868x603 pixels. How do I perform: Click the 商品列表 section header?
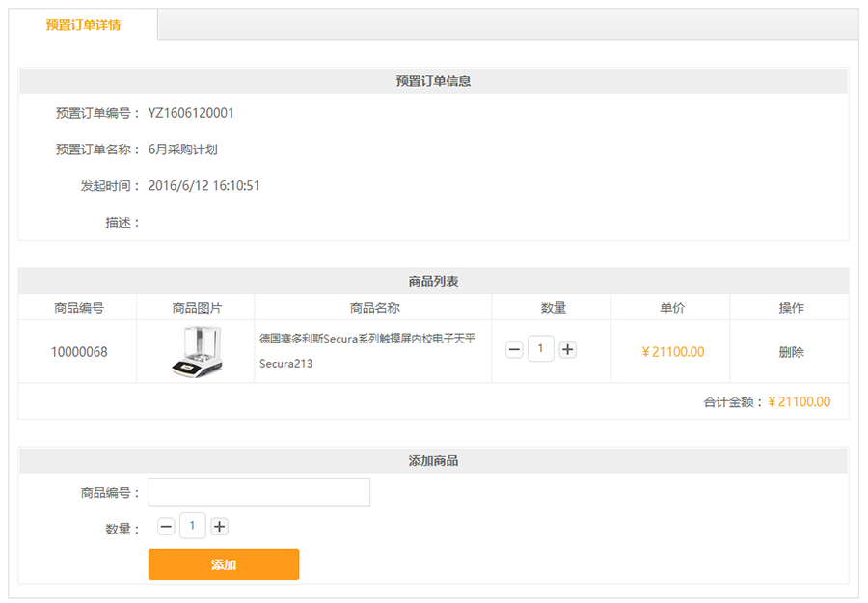[x=433, y=282]
